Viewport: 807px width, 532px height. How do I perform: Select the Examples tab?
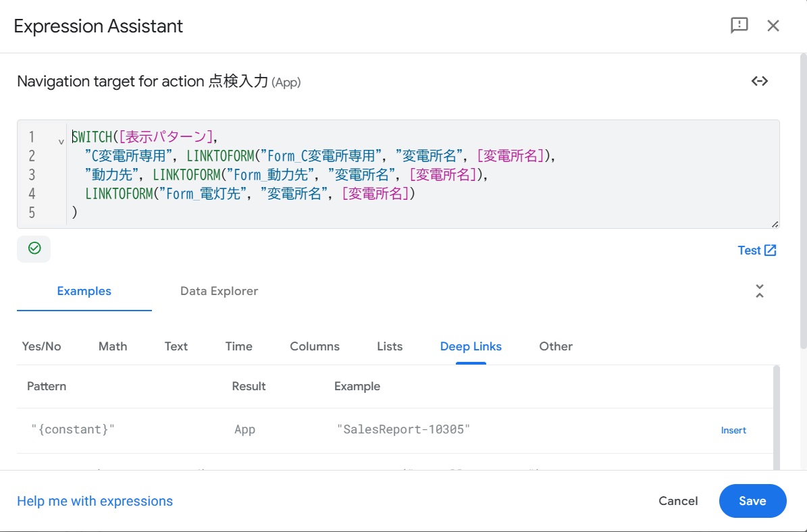pyautogui.click(x=84, y=291)
